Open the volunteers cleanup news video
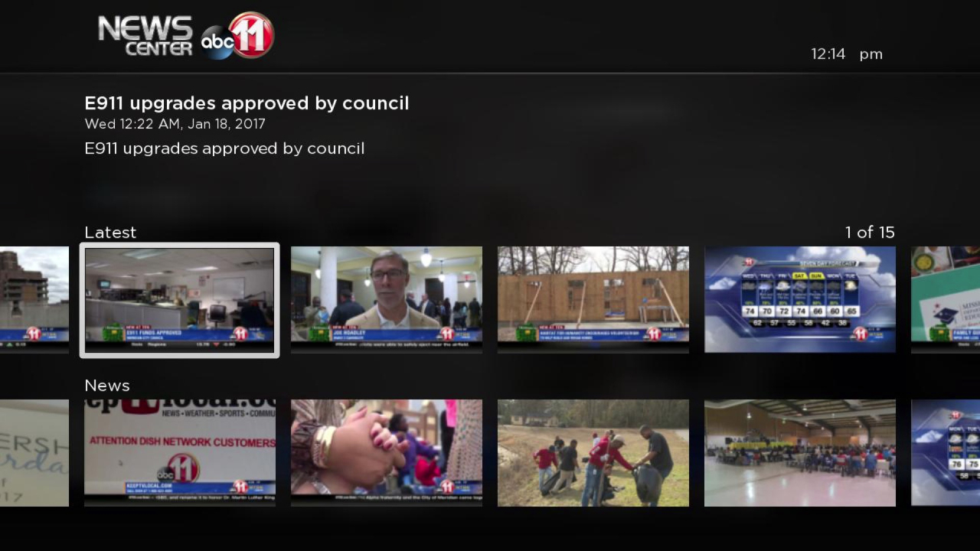 (x=593, y=453)
